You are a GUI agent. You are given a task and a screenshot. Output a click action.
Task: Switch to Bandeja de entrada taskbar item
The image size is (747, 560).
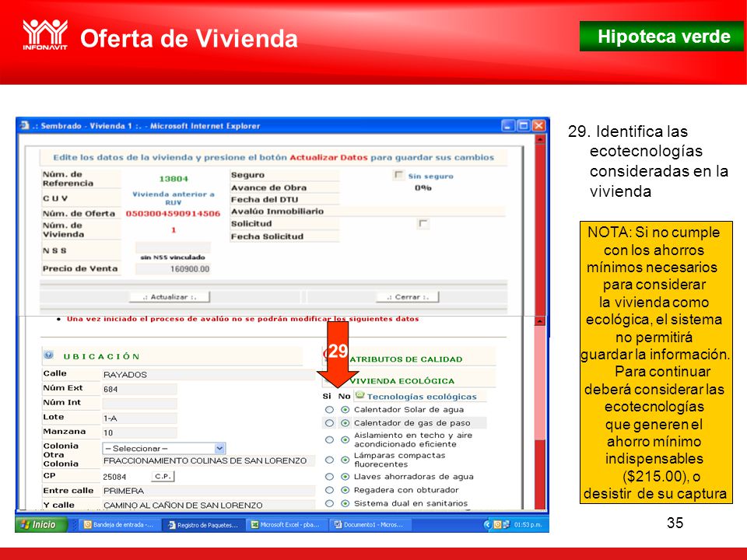(x=119, y=525)
